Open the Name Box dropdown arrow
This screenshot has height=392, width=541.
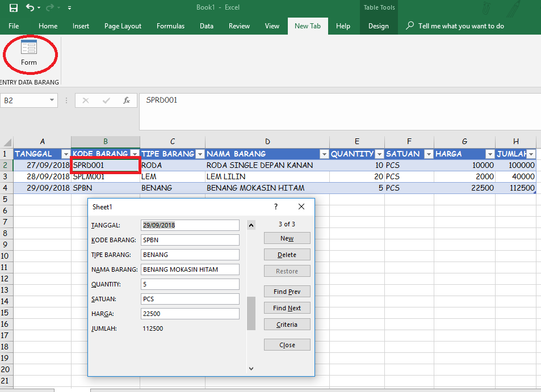[53, 100]
